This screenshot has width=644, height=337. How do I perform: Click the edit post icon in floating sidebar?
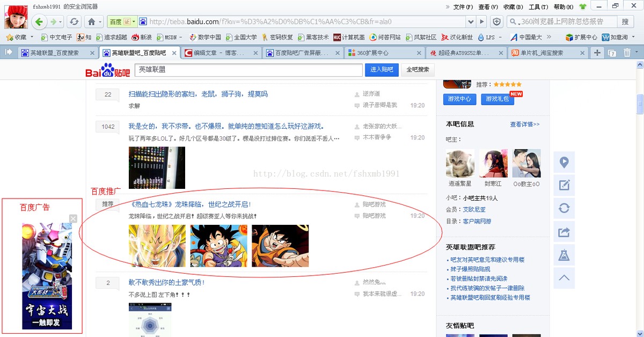pos(564,185)
